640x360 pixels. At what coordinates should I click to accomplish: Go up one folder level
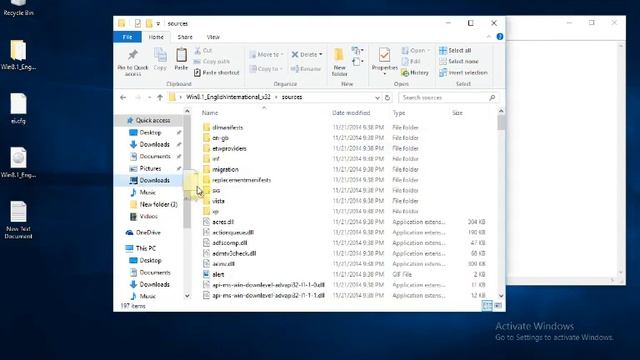point(160,97)
